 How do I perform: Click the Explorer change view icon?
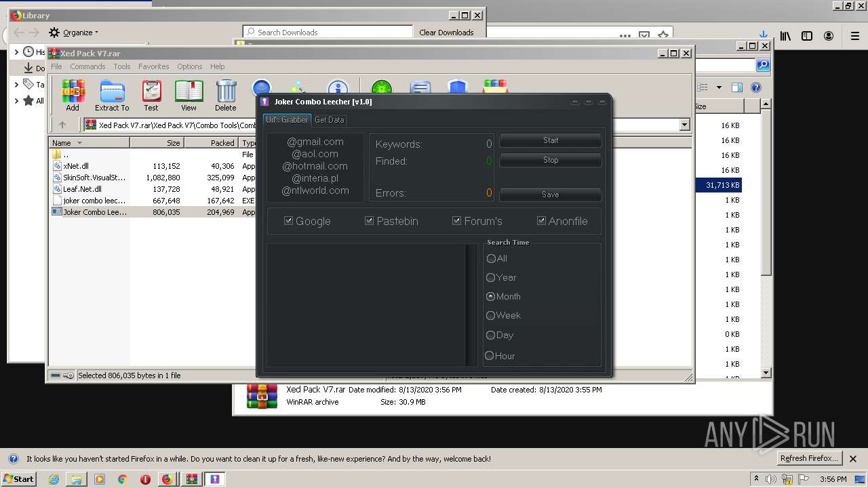(x=703, y=87)
